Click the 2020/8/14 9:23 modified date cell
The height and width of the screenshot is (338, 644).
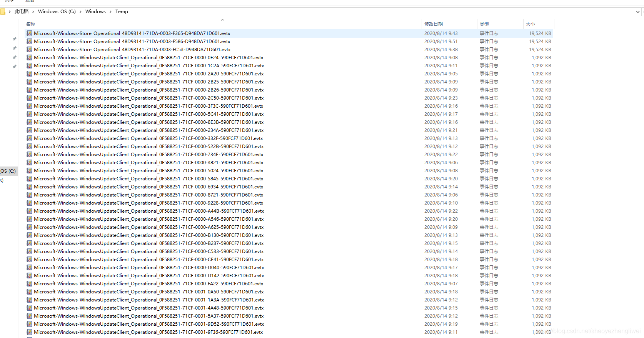pos(441,98)
